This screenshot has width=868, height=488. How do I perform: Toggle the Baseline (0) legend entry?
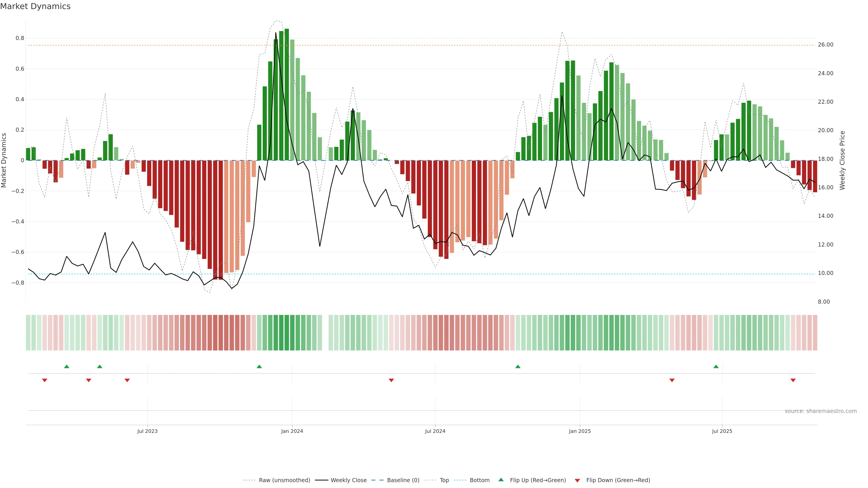[x=403, y=480]
